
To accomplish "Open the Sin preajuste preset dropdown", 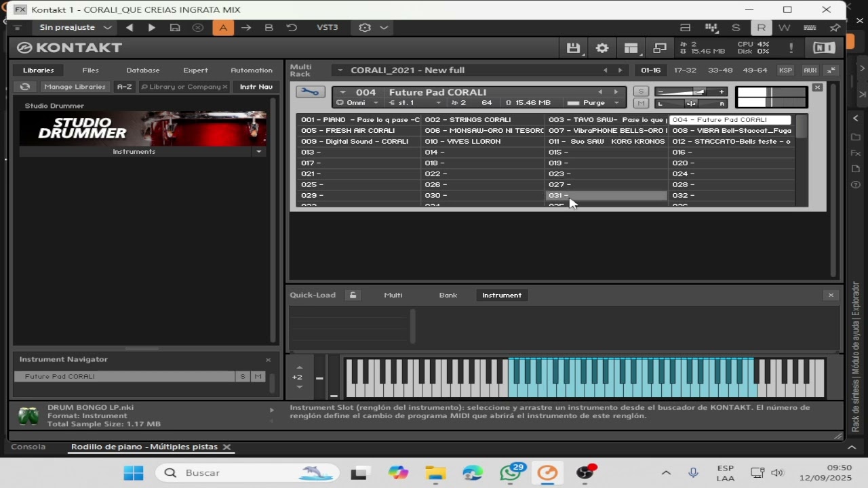I will 75,28.
